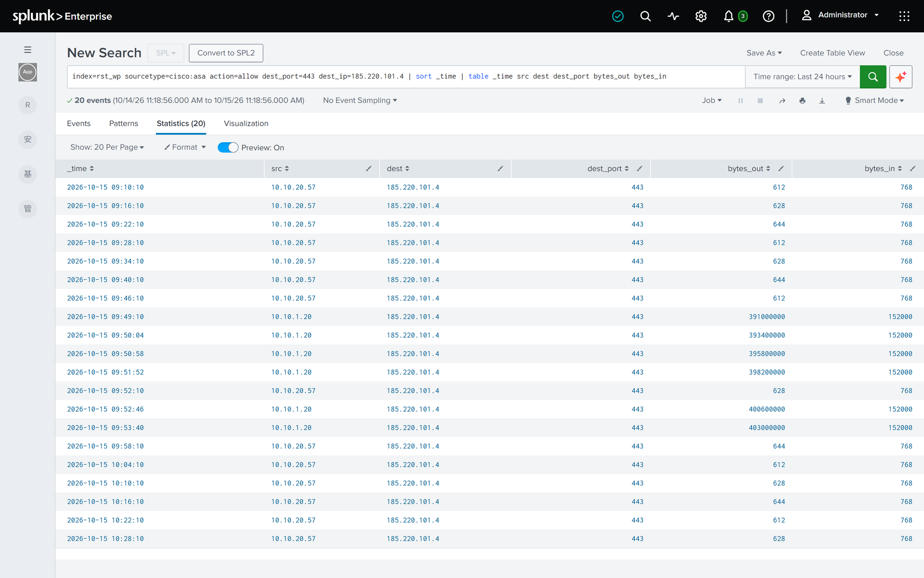Screen dimensions: 924x578
Task: Open the health status check icon
Action: (x=618, y=16)
